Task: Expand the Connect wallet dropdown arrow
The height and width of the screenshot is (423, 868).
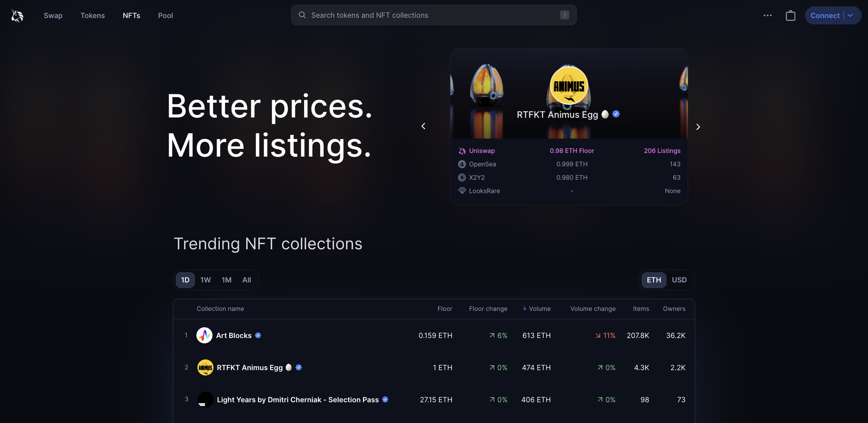Action: [851, 15]
